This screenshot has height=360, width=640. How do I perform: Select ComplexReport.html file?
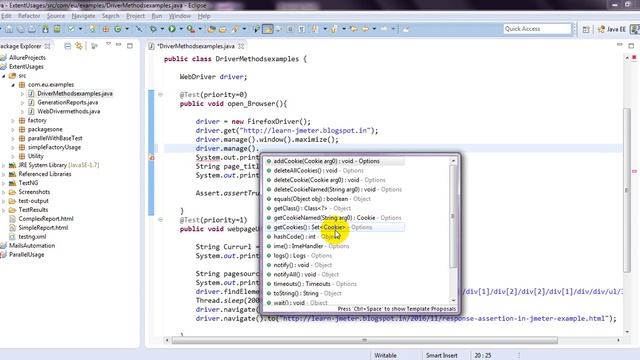point(46,219)
